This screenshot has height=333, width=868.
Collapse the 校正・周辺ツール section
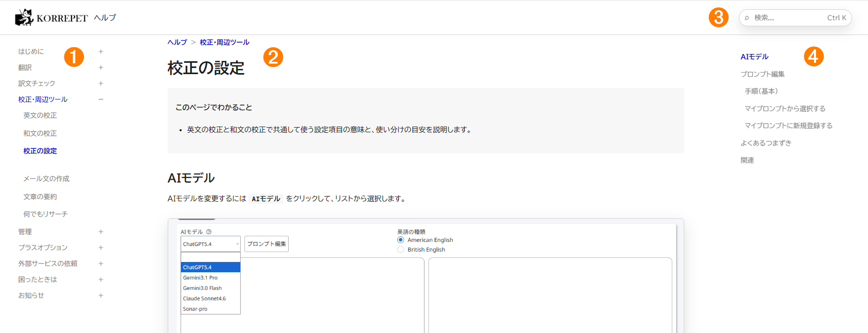(101, 99)
